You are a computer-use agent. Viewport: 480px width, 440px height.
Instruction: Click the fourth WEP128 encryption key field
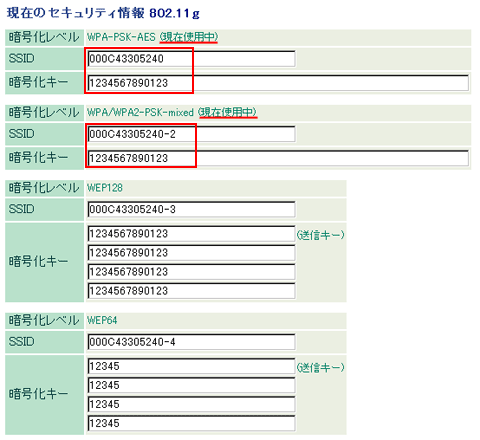tap(191, 291)
